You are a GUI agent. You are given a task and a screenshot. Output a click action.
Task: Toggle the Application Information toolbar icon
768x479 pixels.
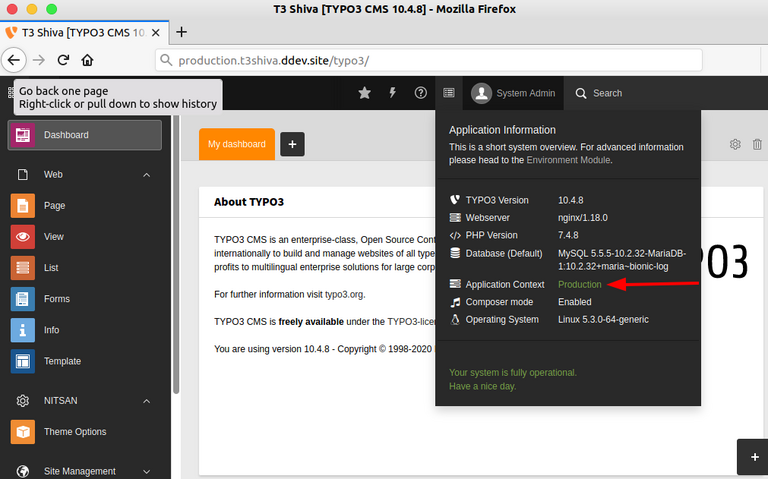coord(449,93)
